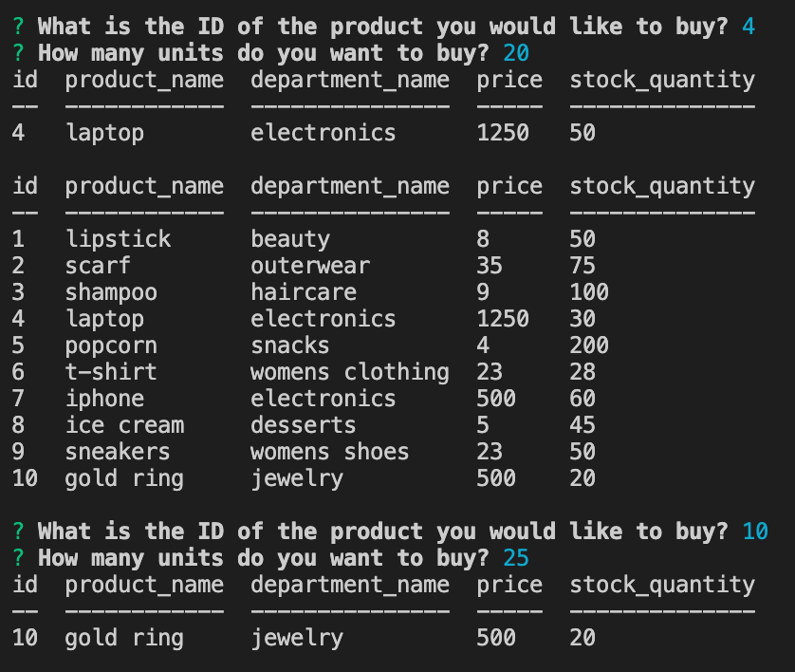This screenshot has height=672, width=795.
Task: Click the 'desserts' department name
Action: click(x=304, y=425)
